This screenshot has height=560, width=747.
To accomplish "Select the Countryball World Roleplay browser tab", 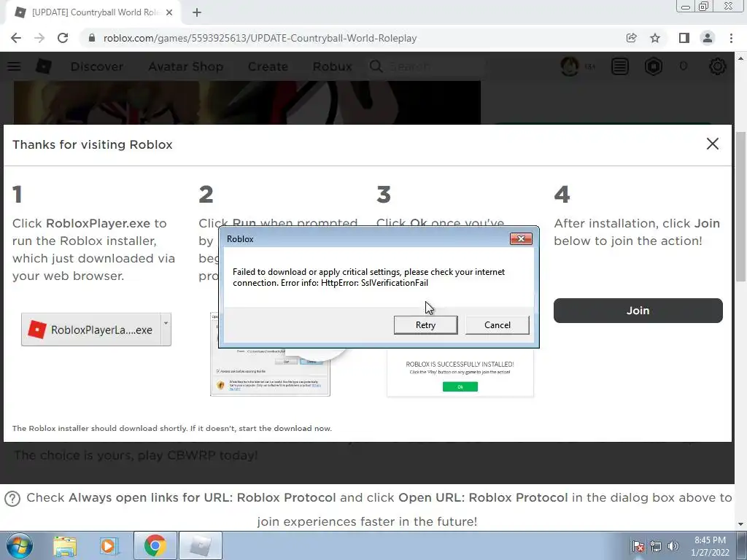I will (93, 12).
